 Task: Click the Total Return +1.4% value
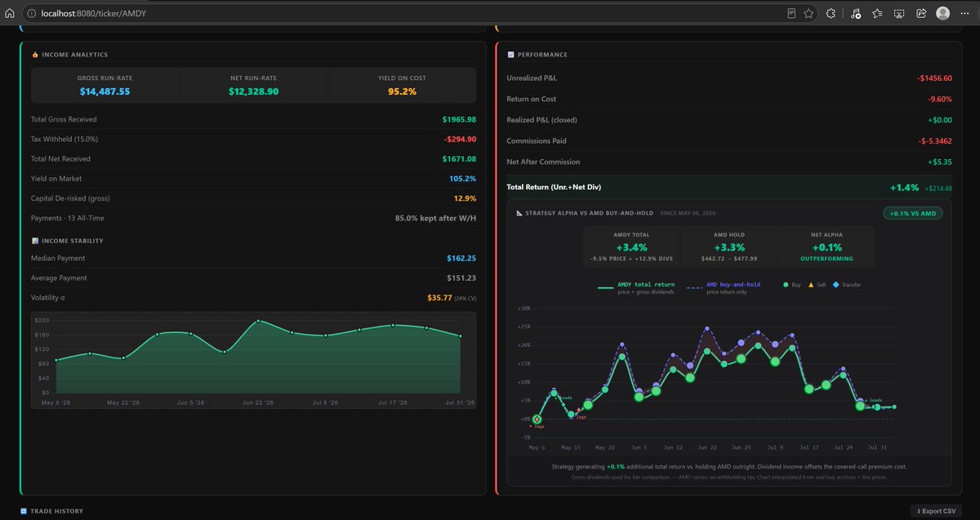[x=904, y=188]
